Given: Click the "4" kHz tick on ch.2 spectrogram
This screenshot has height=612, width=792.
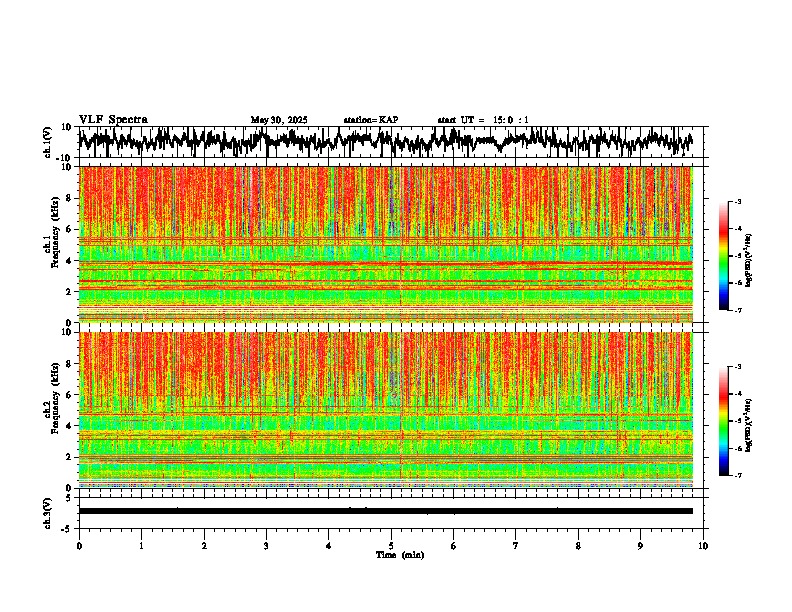Looking at the screenshot, I should 69,426.
